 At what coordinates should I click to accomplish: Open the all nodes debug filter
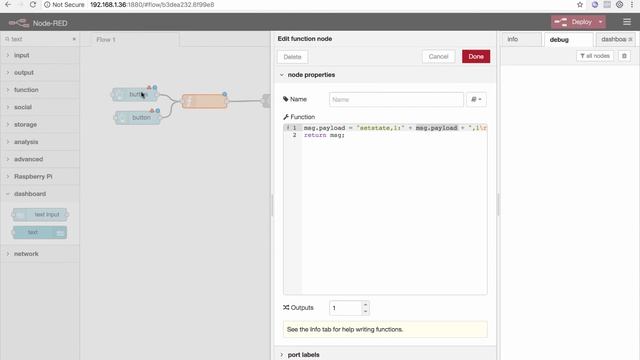(x=595, y=56)
